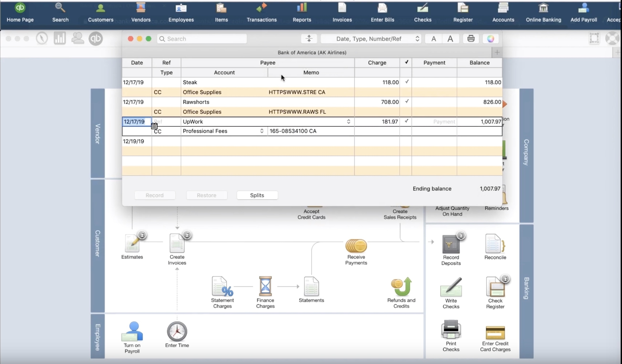Click the Receive Payments coins icon
622x364 pixels.
pyautogui.click(x=356, y=246)
